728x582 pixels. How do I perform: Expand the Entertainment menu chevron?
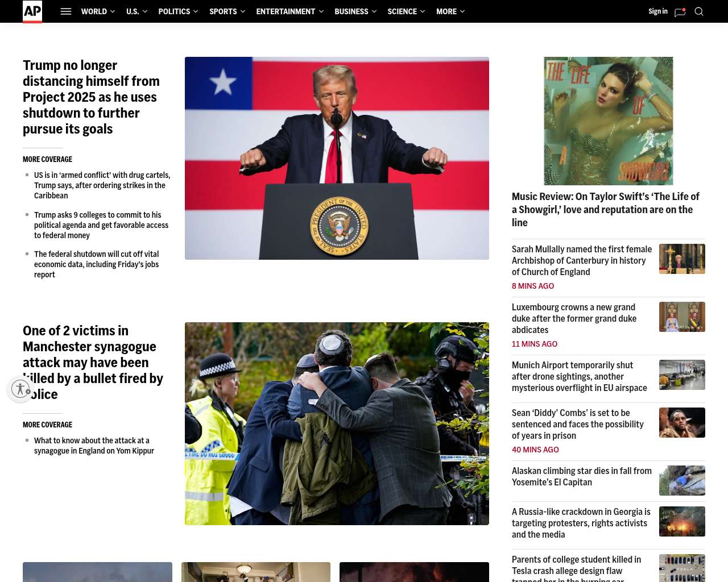tap(321, 11)
